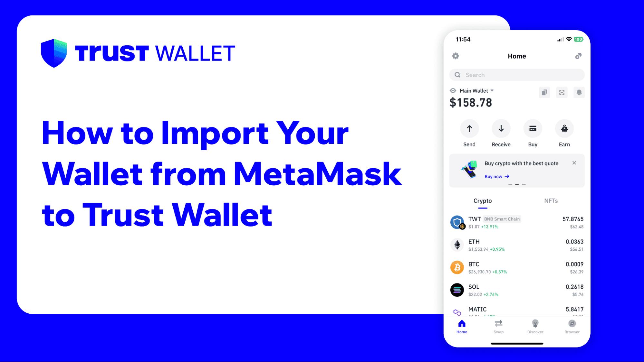Dismiss the buy crypto banner
Screen dimensions: 644x362
574,162
